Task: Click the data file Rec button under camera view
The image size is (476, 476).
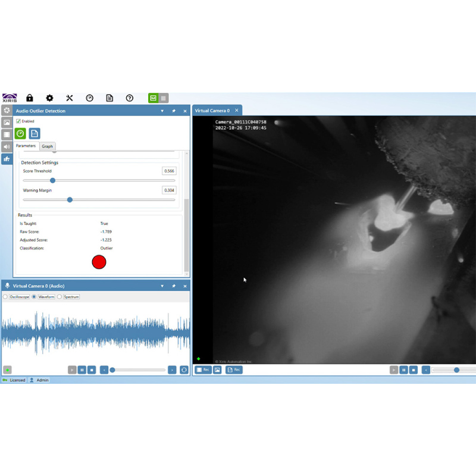Action: pos(234,369)
